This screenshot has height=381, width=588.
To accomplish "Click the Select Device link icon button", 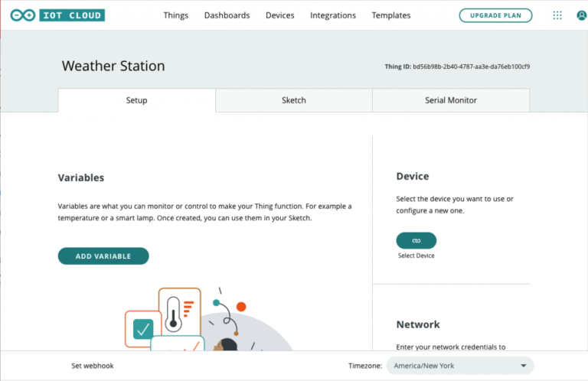I will [416, 239].
